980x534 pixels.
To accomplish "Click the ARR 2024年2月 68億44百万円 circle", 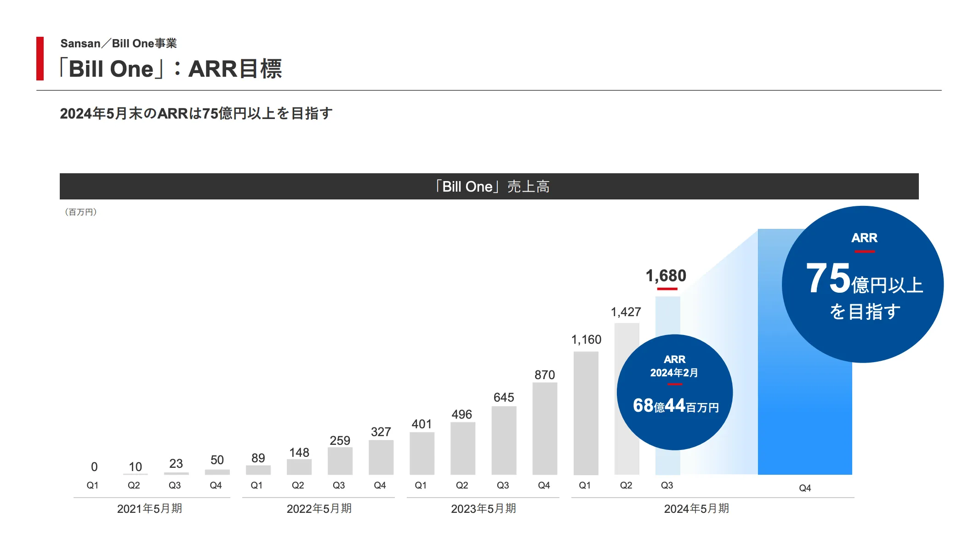I will pos(674,392).
